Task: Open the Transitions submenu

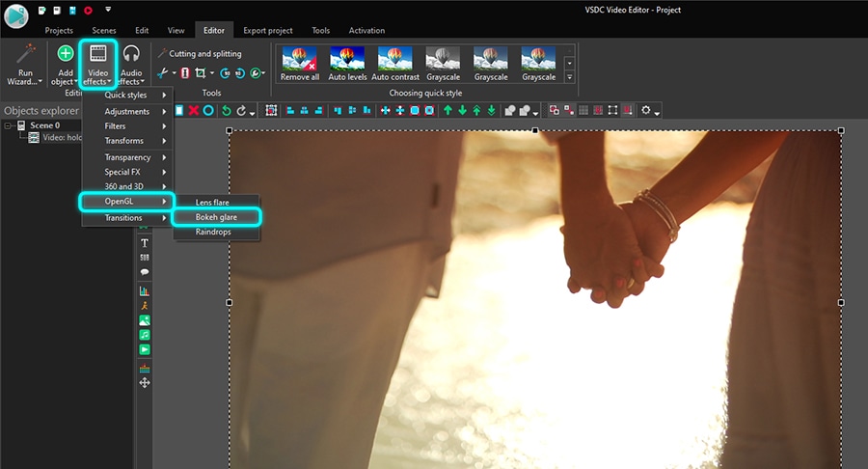Action: (129, 218)
